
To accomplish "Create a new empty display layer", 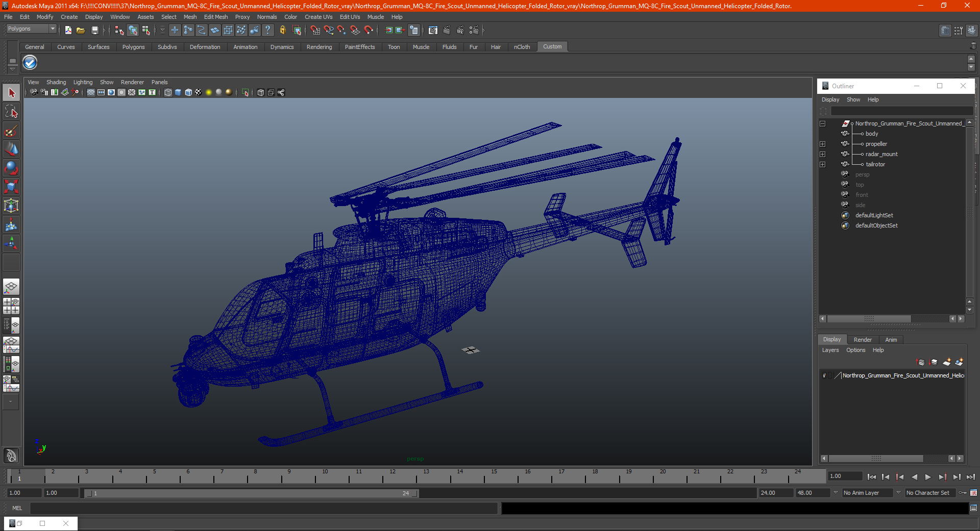I will point(947,362).
